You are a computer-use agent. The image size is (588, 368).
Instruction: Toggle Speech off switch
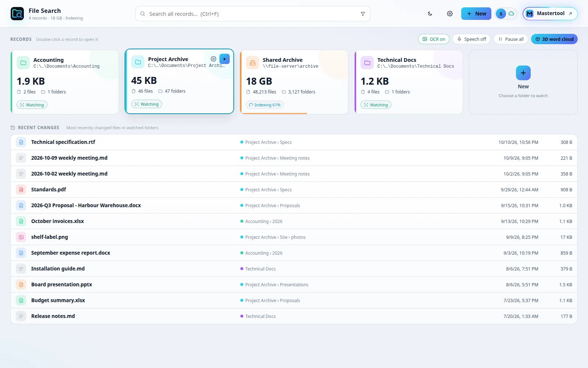pos(472,39)
